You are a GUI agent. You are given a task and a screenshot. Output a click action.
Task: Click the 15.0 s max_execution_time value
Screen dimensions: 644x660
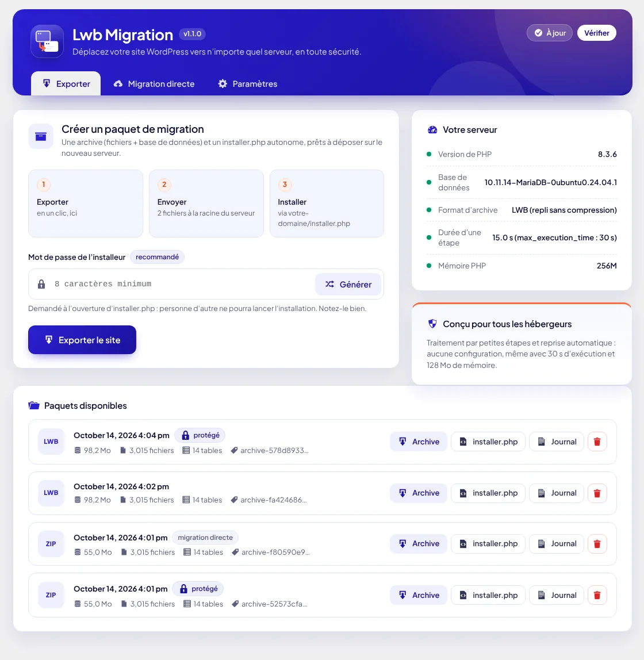(554, 237)
